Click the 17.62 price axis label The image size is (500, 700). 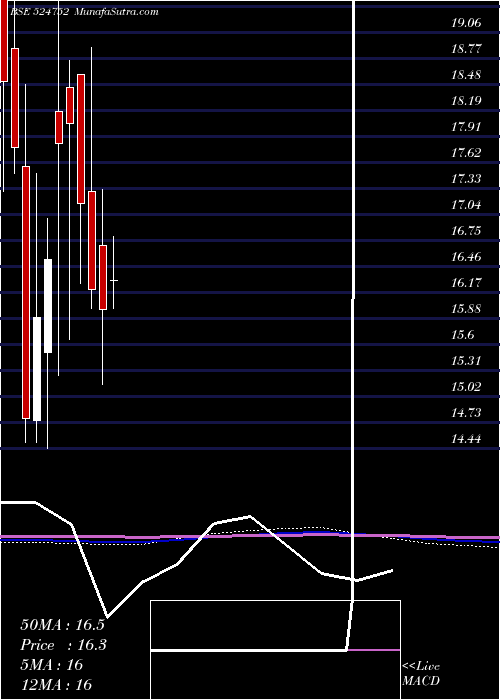pyautogui.click(x=467, y=153)
